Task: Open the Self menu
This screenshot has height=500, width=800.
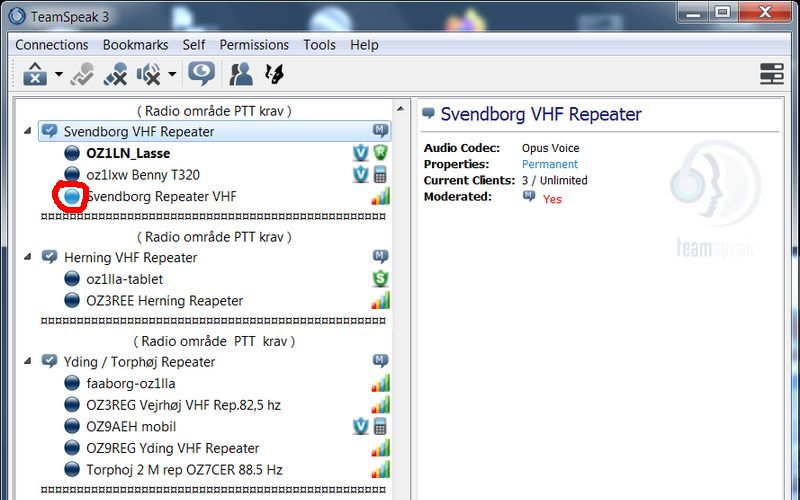Action: click(194, 45)
